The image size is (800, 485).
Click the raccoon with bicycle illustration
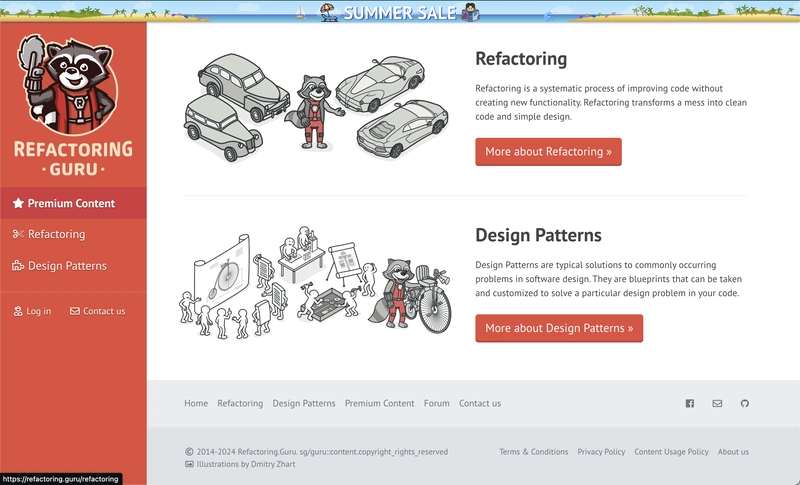(315, 283)
